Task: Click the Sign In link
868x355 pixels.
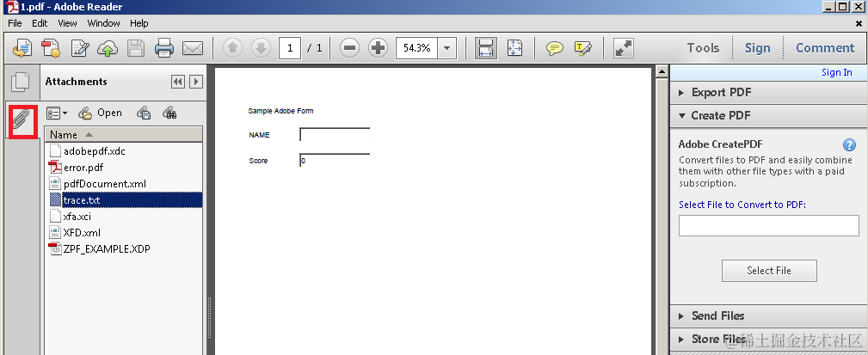Action: pos(836,72)
